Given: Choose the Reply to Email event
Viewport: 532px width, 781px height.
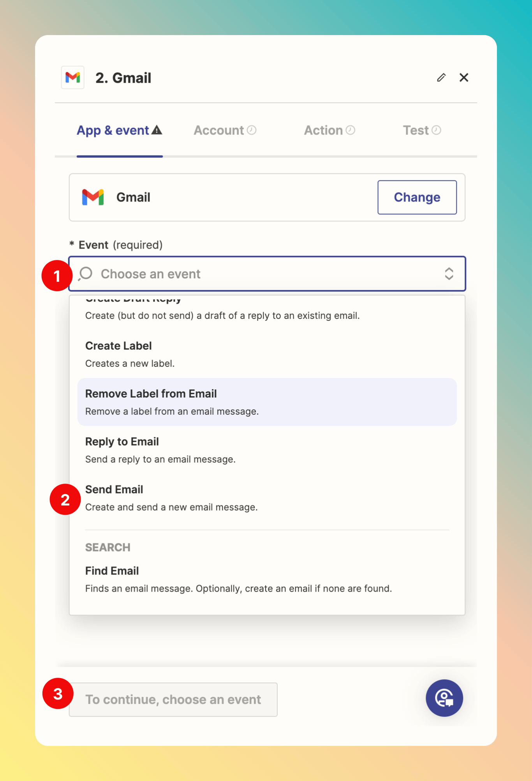Looking at the screenshot, I should click(267, 450).
